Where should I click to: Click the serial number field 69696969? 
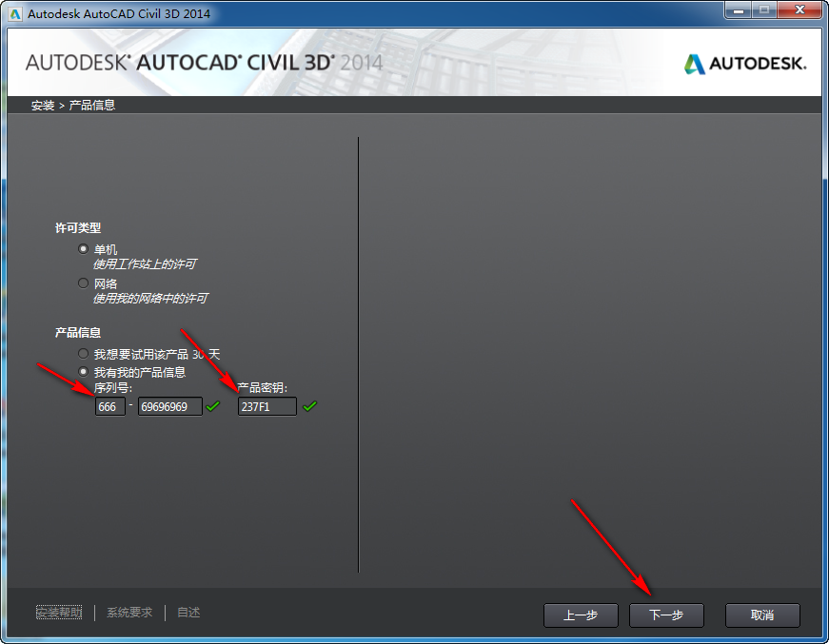click(170, 407)
